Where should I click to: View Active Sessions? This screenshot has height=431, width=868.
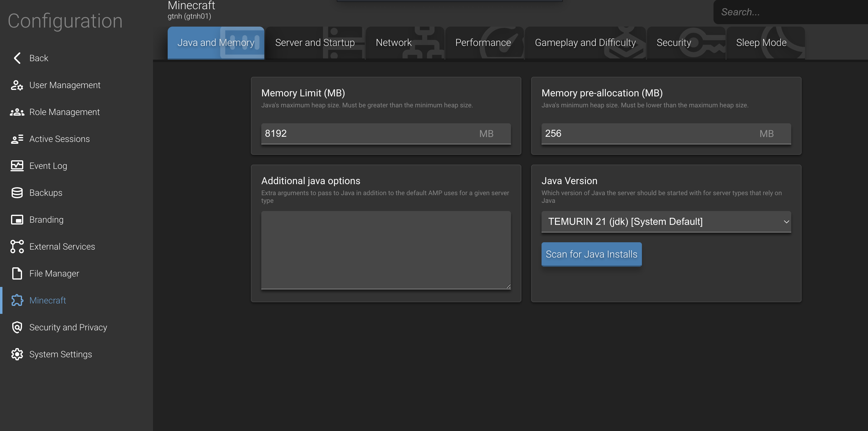pyautogui.click(x=76, y=139)
